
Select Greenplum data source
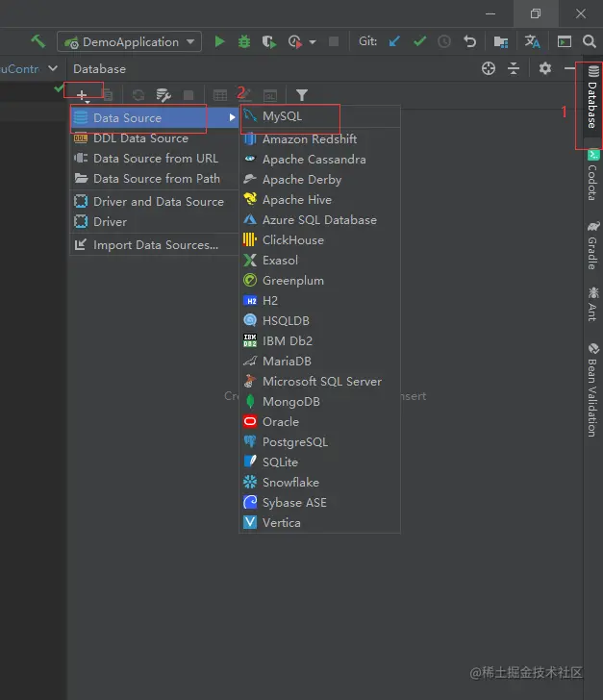pos(320,281)
